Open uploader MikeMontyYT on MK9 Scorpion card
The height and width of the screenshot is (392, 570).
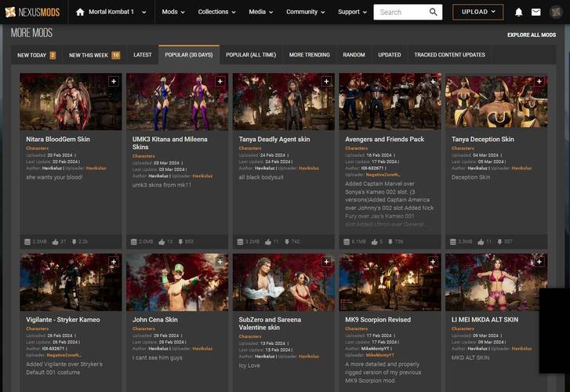379,355
